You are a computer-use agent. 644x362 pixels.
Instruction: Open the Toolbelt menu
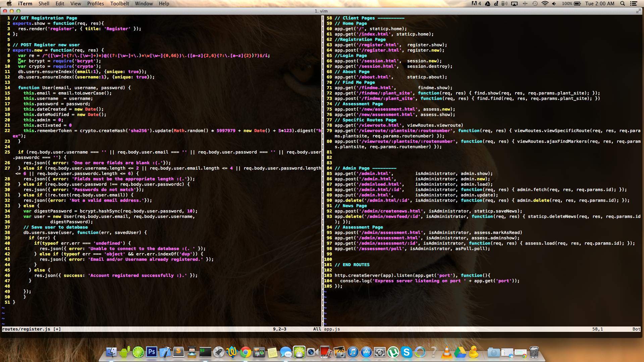(x=120, y=3)
